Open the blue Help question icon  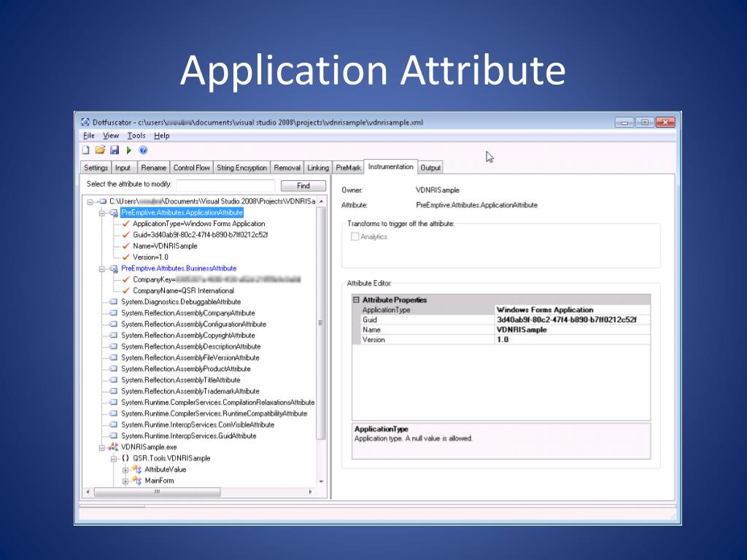click(x=143, y=150)
